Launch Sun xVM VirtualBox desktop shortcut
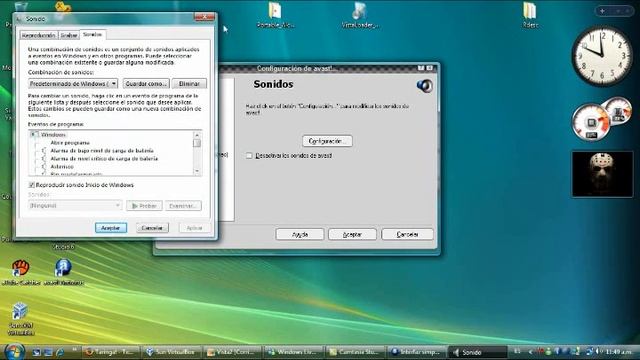640x360 pixels. click(20, 319)
